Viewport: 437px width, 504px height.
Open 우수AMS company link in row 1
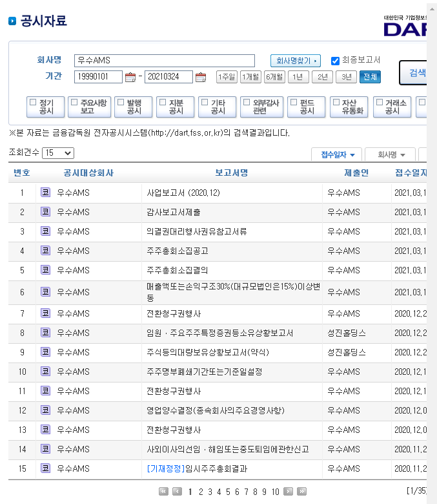point(73,193)
